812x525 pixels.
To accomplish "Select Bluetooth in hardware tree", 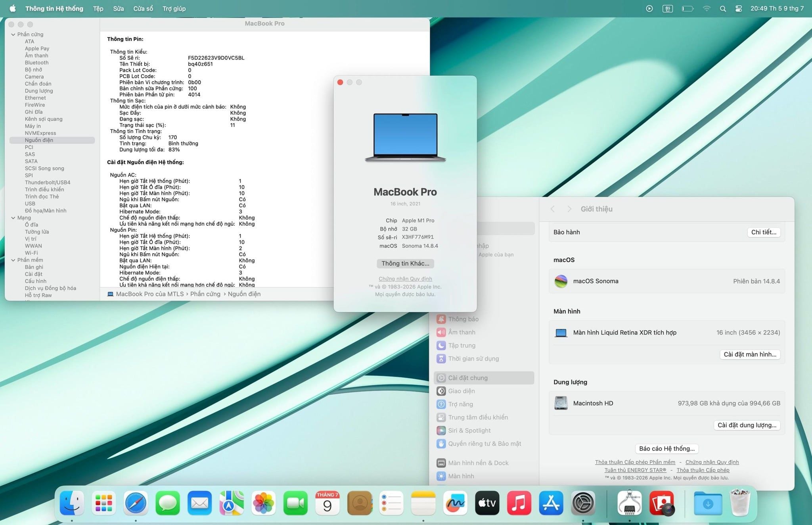I will (37, 63).
